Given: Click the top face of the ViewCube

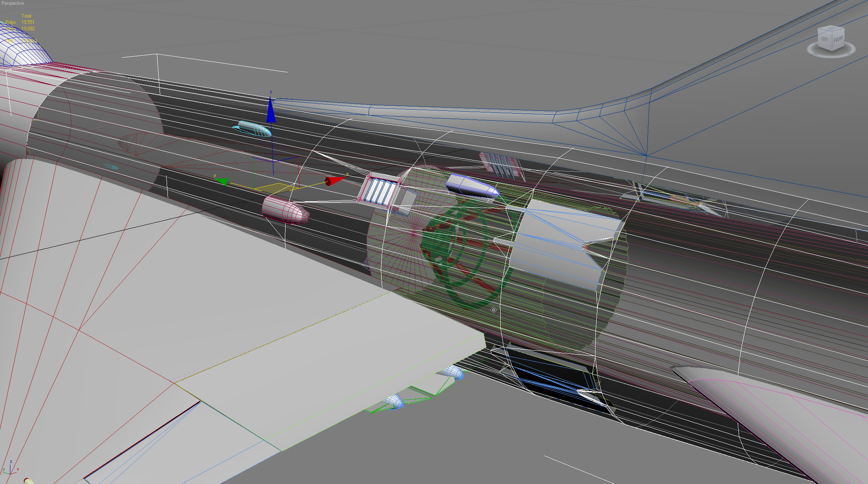Looking at the screenshot, I should click(x=832, y=29).
